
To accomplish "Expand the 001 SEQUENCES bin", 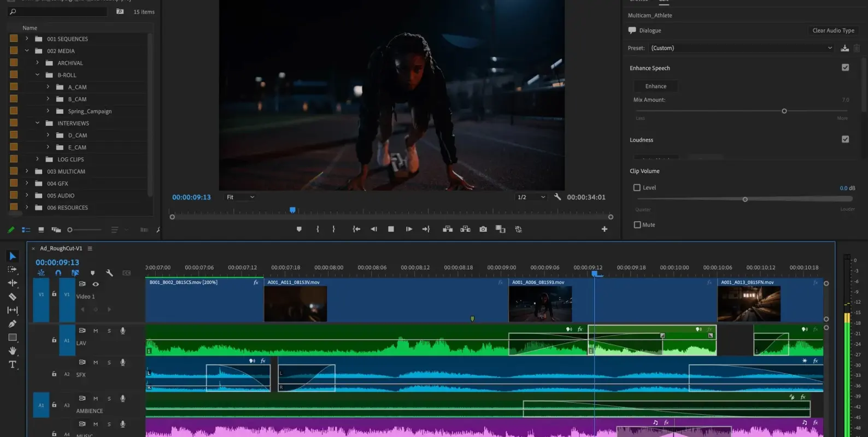I will tap(27, 39).
